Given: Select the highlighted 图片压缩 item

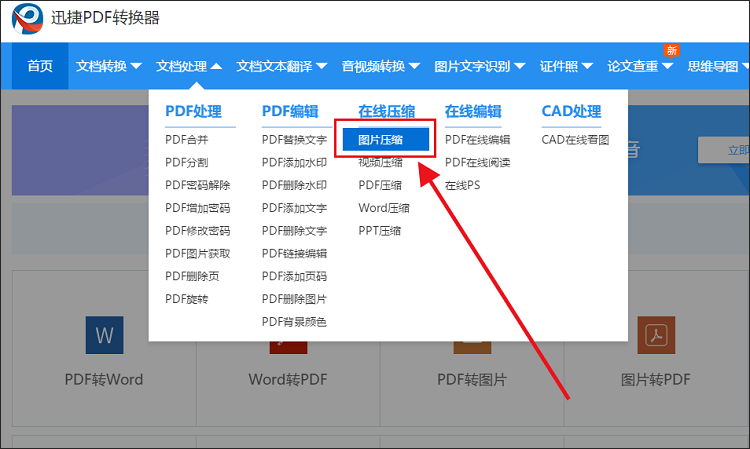Looking at the screenshot, I should [386, 139].
